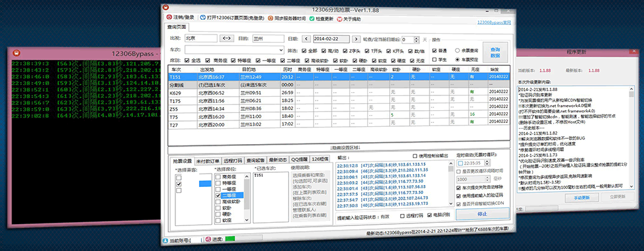
Task: Toggle 车次提交失败自动移除 checkbox
Action: [x=459, y=188]
